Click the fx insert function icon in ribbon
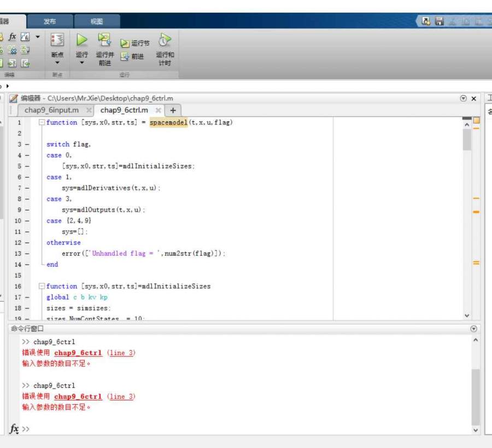 point(12,37)
